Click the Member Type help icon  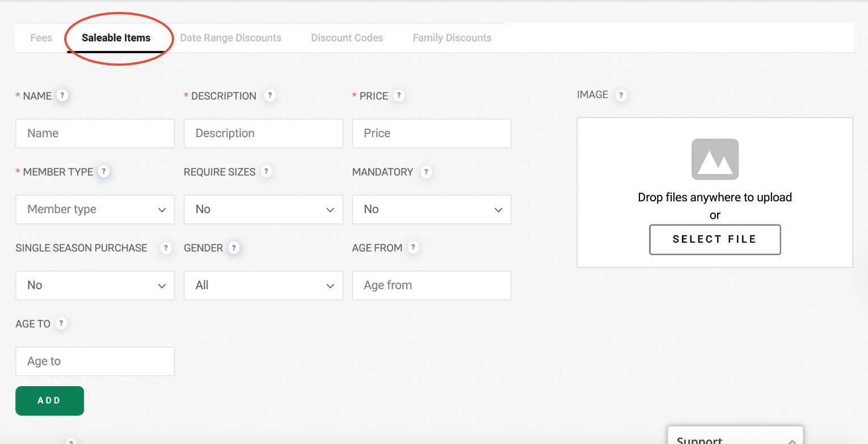coord(103,171)
